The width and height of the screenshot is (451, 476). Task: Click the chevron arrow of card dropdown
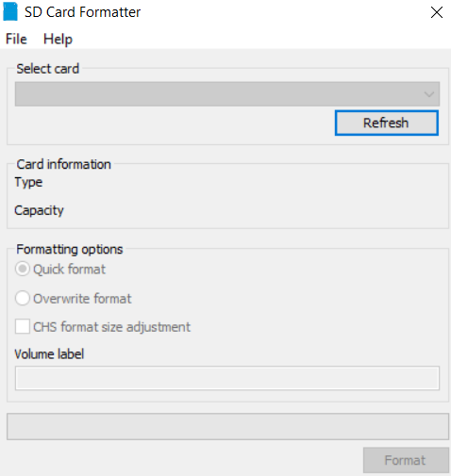pyautogui.click(x=429, y=94)
